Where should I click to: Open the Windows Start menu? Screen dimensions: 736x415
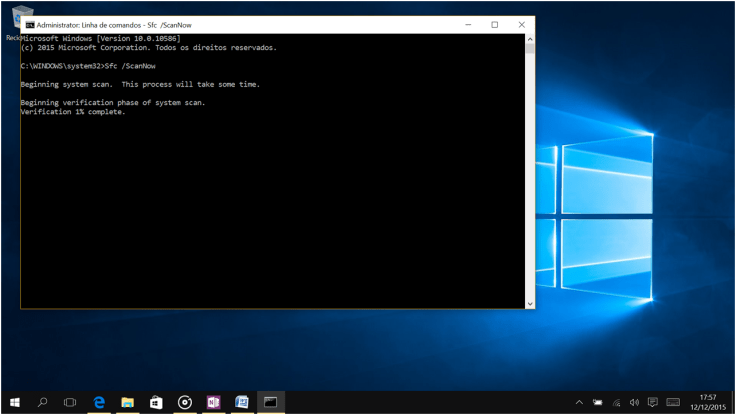pyautogui.click(x=14, y=402)
